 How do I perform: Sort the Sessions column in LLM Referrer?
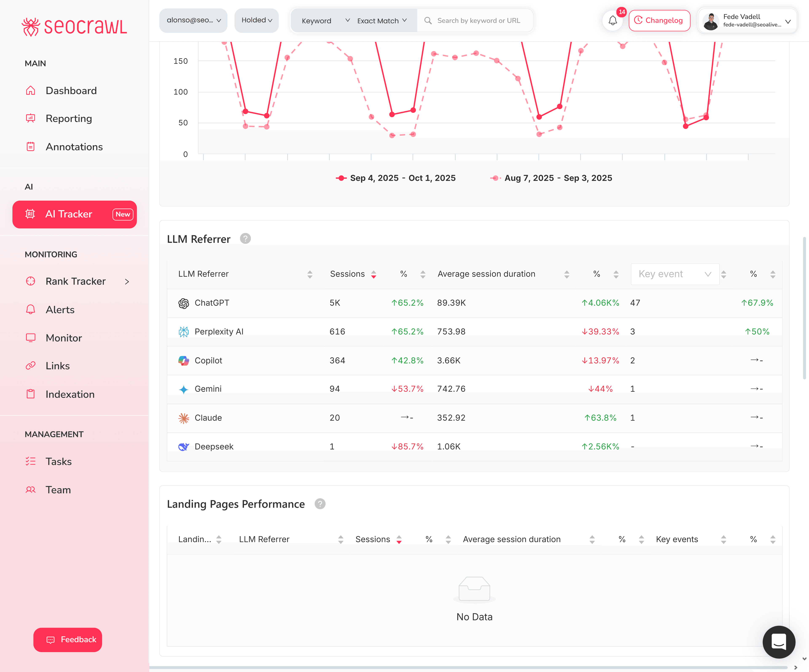[373, 274]
